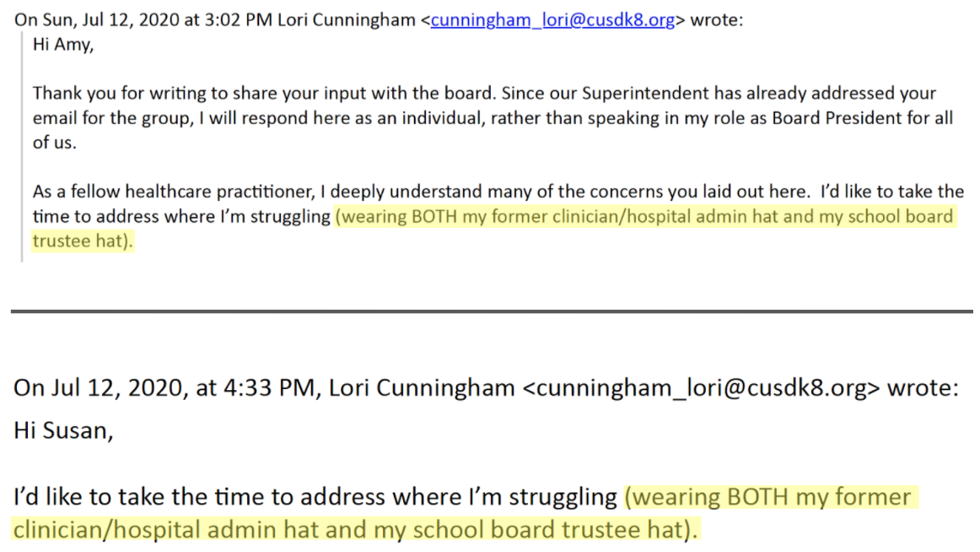
Task: Click the horizontal divider line between emails
Action: coord(491,311)
